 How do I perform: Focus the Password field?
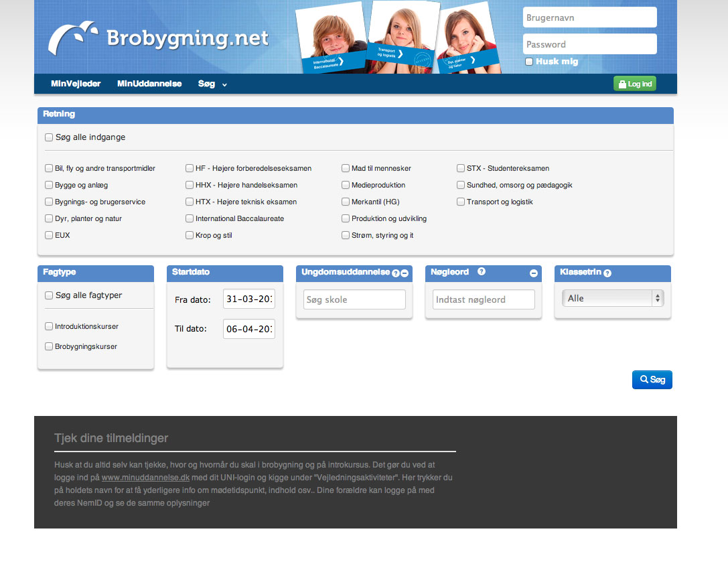pos(589,45)
